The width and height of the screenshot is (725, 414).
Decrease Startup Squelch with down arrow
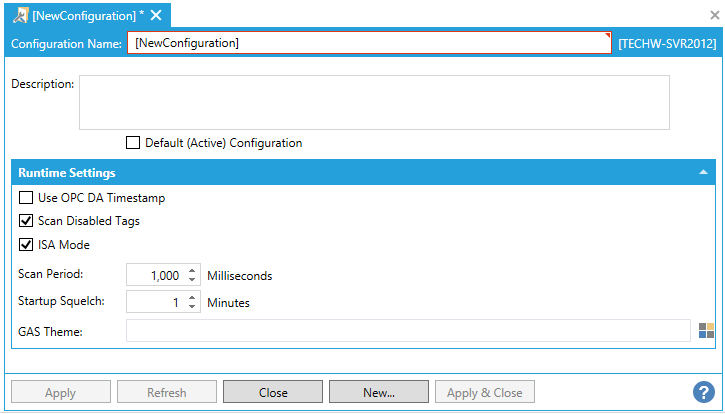193,307
